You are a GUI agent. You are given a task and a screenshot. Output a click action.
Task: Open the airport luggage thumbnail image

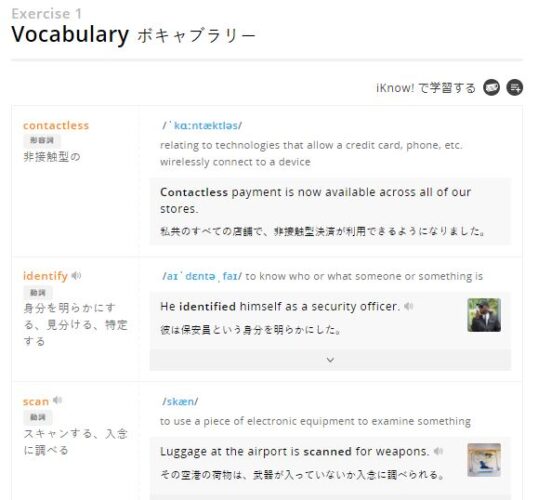tap(484, 460)
